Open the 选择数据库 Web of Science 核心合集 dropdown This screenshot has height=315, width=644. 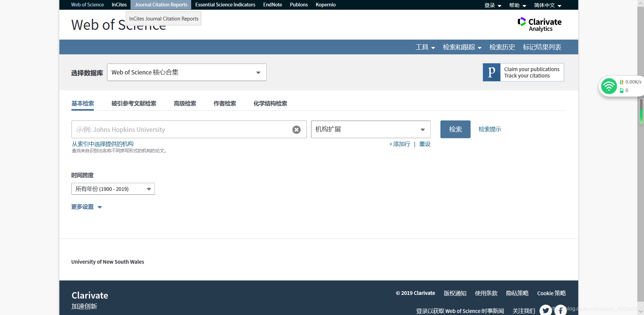coord(187,72)
